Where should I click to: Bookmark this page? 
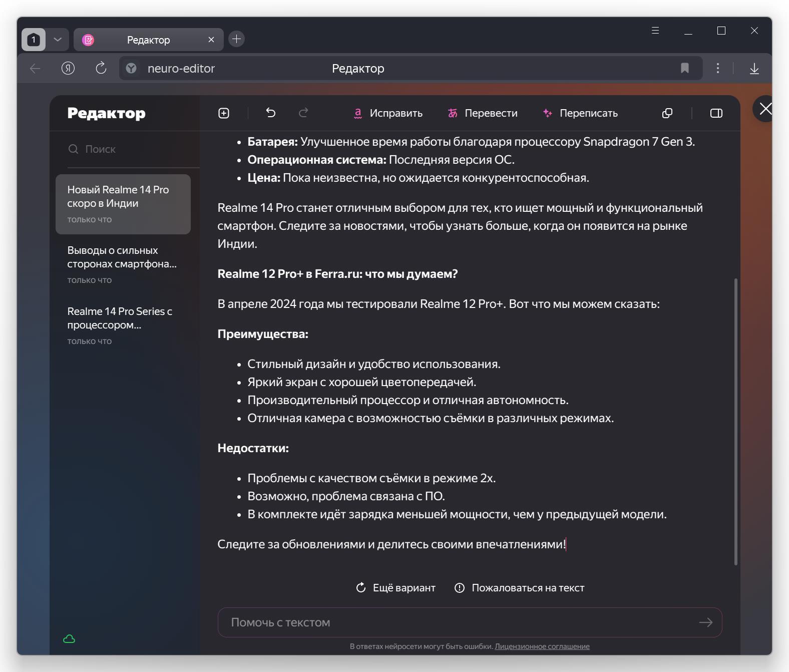[x=684, y=68]
